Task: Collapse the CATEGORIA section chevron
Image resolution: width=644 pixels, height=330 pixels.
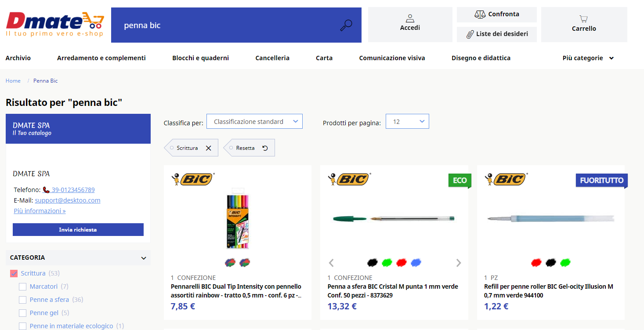Action: coord(143,258)
